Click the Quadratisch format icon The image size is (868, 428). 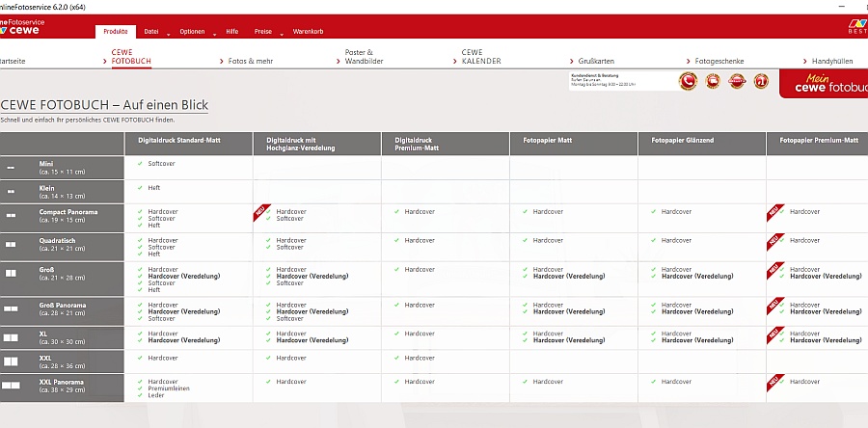click(11, 244)
